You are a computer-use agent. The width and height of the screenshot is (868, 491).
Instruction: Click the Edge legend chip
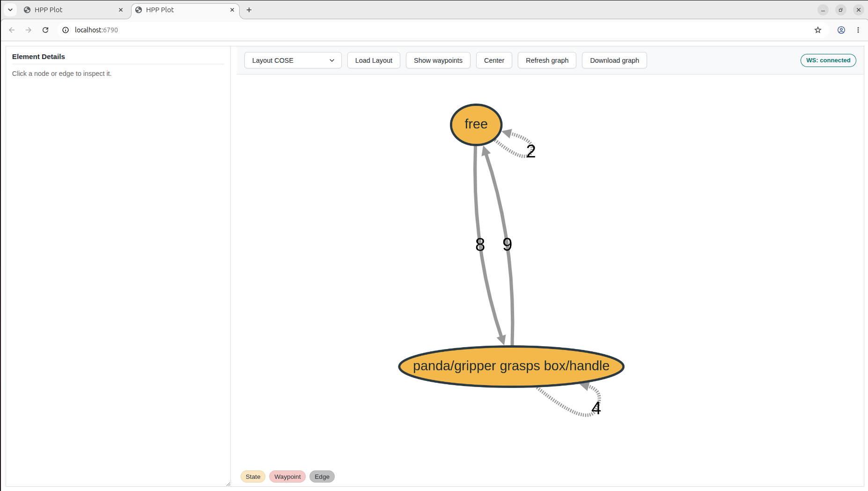coord(322,476)
